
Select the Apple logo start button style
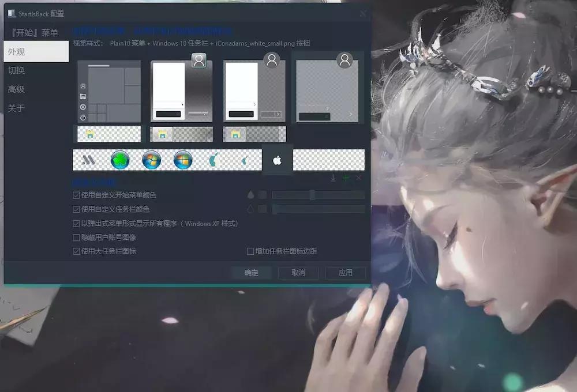click(x=277, y=160)
